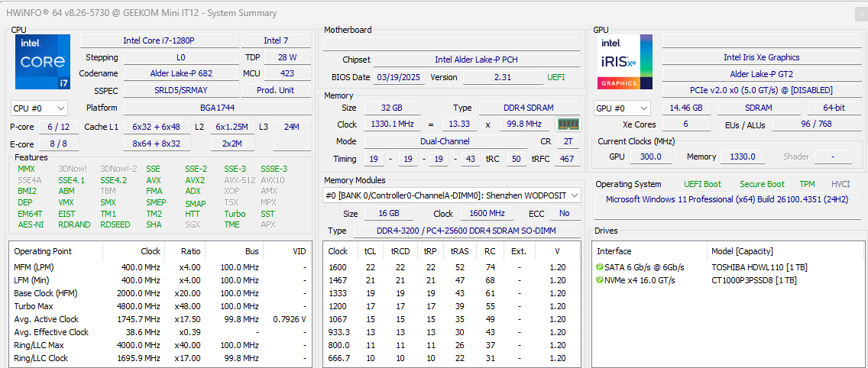
Task: Click the UEFI Boot label
Action: 702,184
